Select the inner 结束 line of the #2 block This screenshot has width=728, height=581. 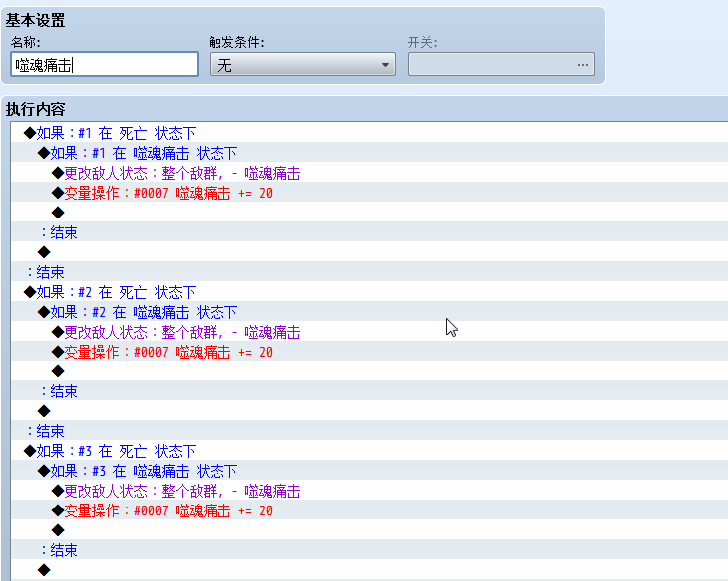coord(369,391)
